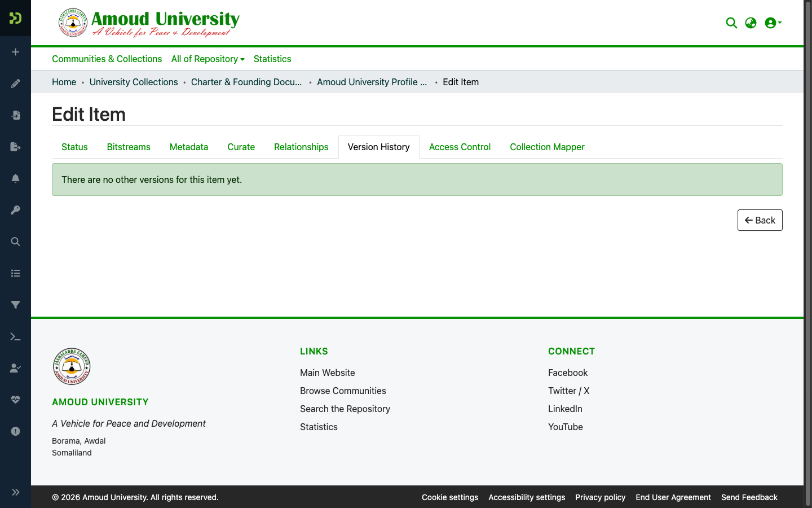Open the user profile dropdown menu
The image size is (812, 508).
click(773, 23)
